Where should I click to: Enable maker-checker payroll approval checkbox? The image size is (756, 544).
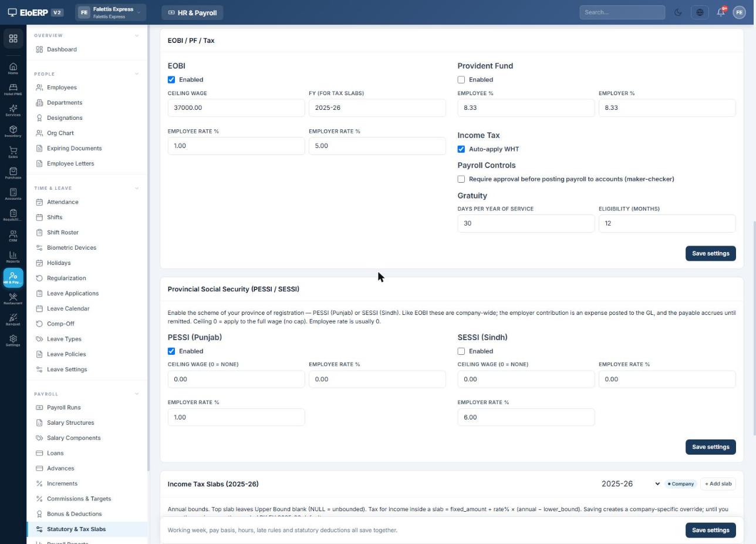tap(461, 179)
